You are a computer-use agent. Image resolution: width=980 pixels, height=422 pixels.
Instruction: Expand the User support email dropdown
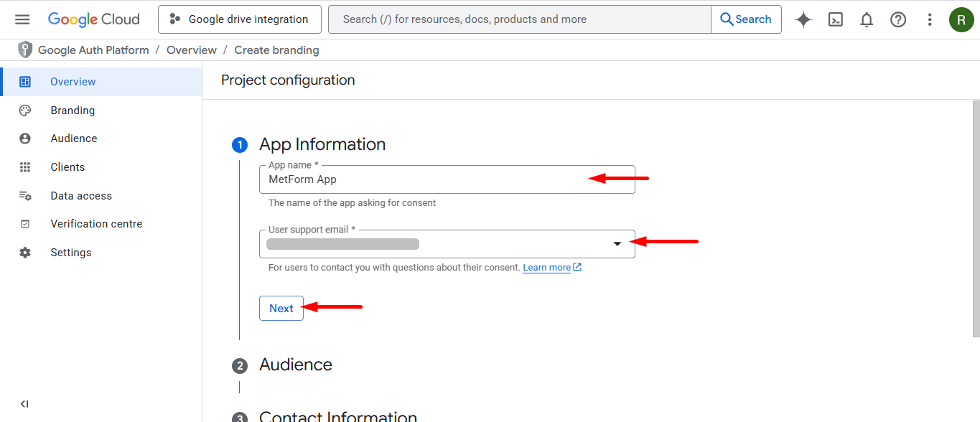tap(617, 244)
